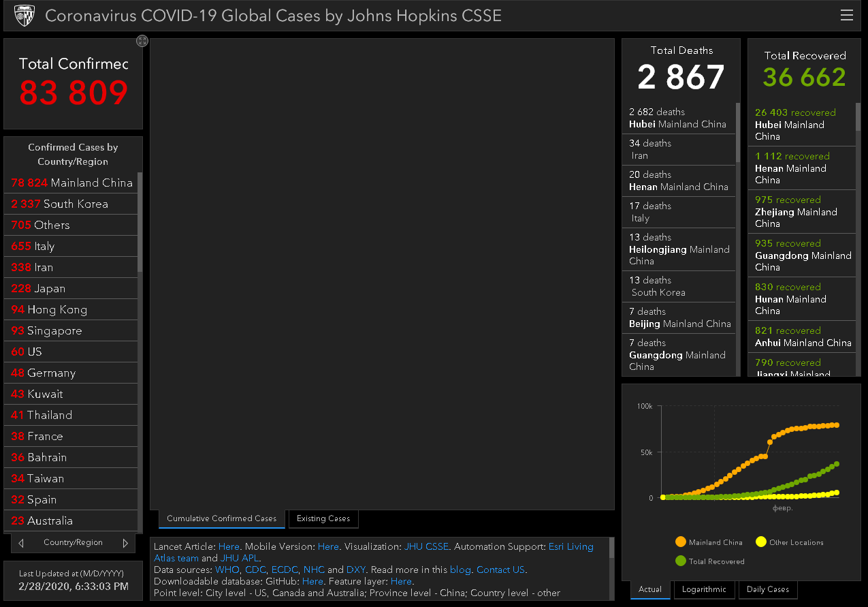Select '338 Iran' in country list
This screenshot has width=868, height=607.
point(71,267)
